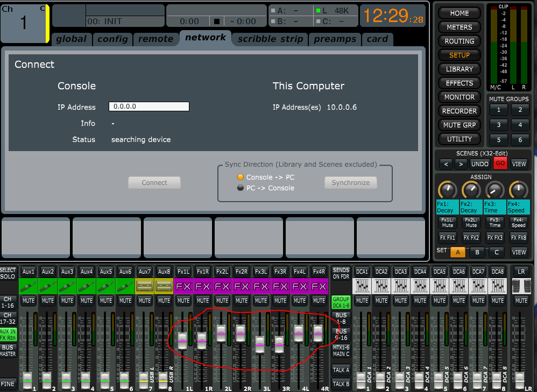Go to previous scene with < button
This screenshot has width=537, height=392.
click(446, 164)
